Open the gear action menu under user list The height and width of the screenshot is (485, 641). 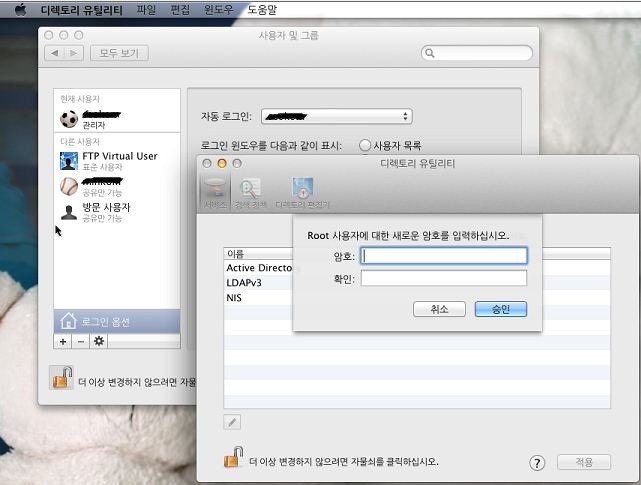(99, 341)
